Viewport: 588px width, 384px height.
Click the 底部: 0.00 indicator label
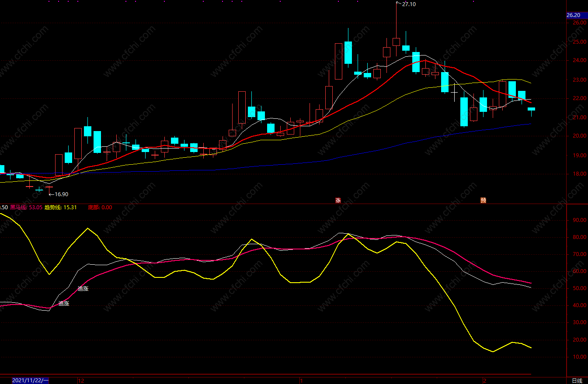pos(100,208)
